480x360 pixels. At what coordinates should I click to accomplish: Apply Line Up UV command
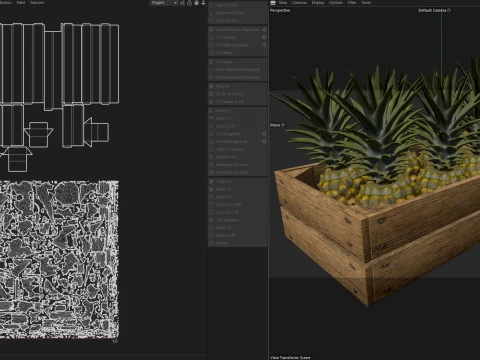coord(238,126)
